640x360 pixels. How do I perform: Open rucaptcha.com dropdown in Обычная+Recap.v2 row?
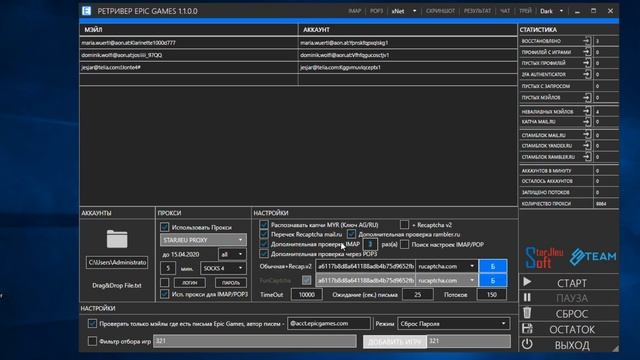pos(447,266)
